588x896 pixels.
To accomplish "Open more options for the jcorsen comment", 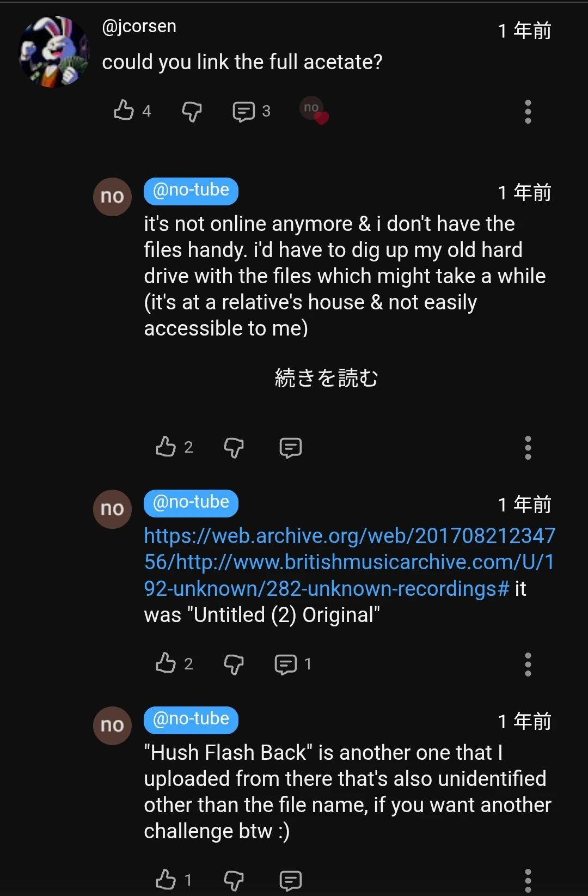I will pos(528,112).
